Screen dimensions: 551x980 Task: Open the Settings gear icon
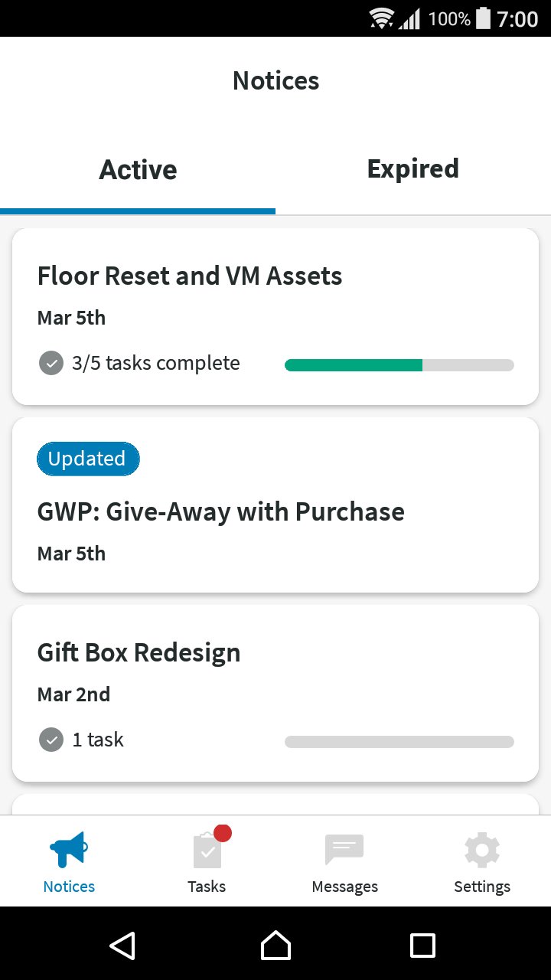pos(482,849)
